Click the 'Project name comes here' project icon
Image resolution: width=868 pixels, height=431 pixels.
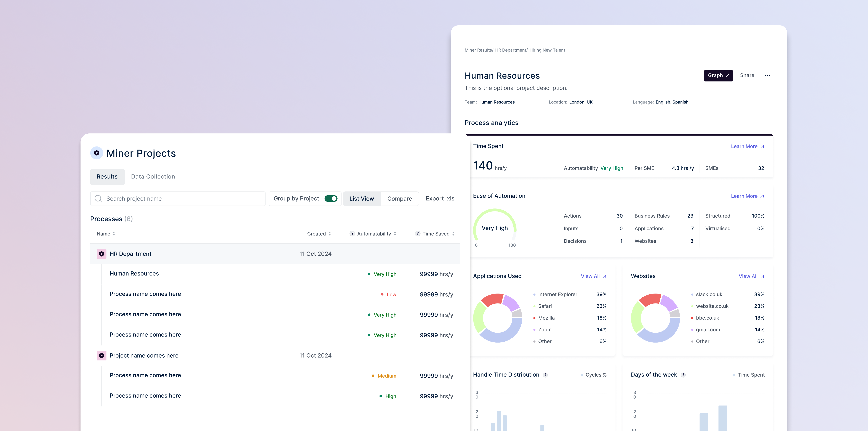coord(101,355)
